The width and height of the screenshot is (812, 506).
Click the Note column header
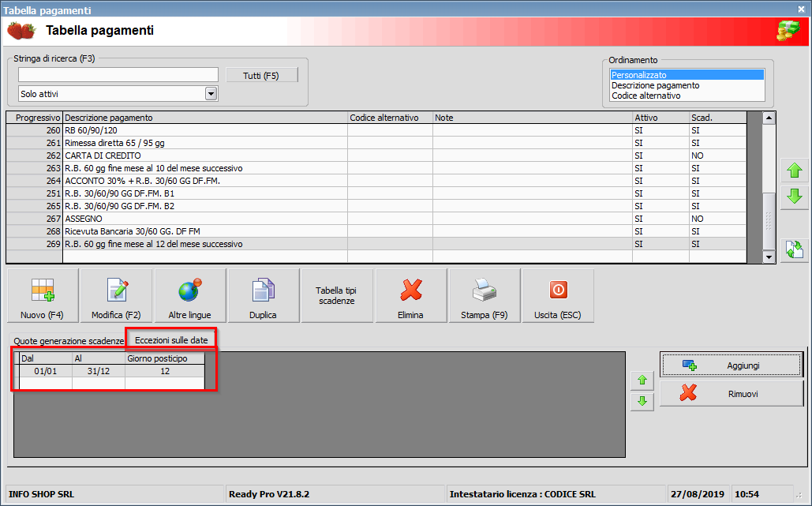coord(533,118)
